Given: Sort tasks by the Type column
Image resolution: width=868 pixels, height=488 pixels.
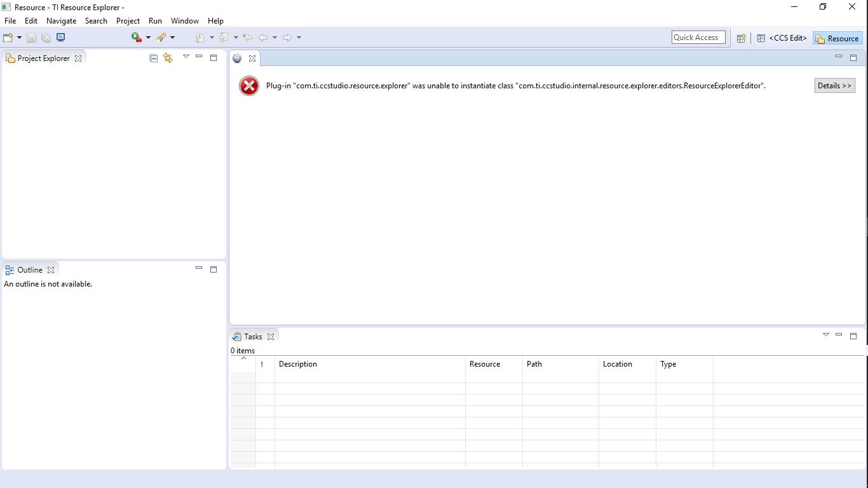Looking at the screenshot, I should click(685, 364).
